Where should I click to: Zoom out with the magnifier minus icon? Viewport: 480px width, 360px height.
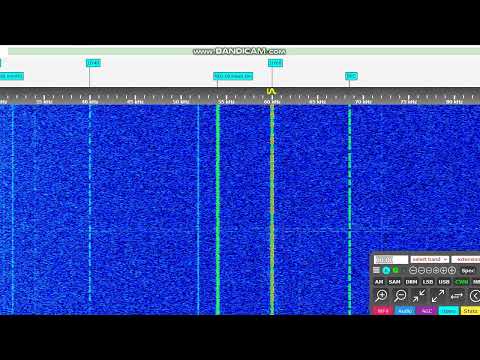pos(400,296)
